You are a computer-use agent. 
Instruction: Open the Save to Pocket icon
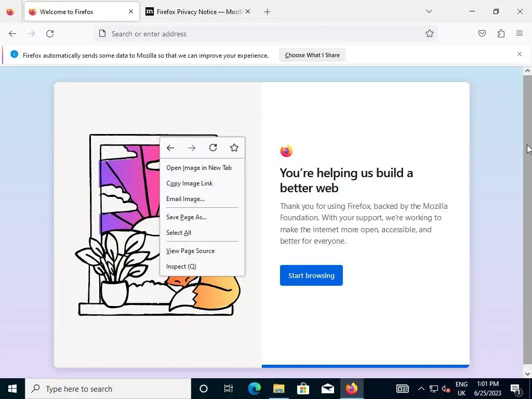click(482, 33)
